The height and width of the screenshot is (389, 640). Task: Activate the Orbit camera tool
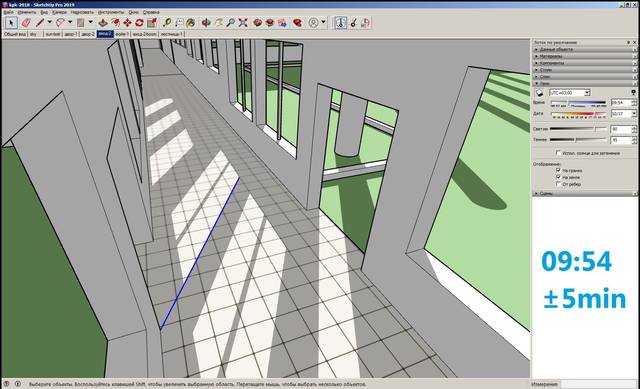[x=206, y=23]
